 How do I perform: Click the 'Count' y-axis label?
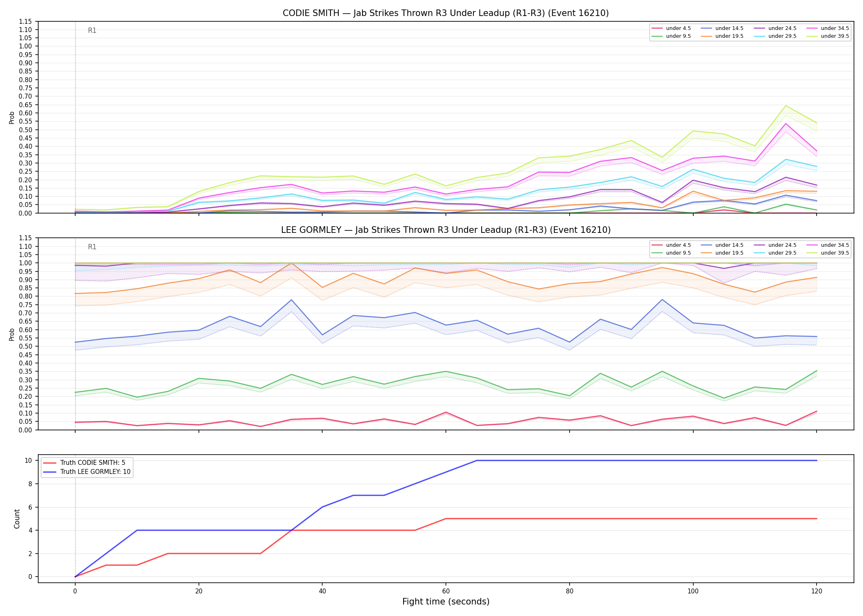click(17, 519)
